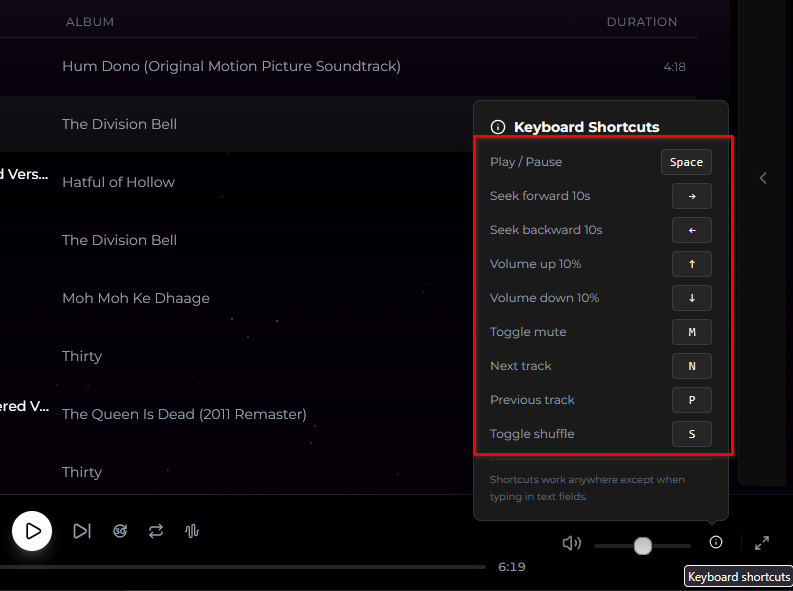Mute audio via the speaker icon
This screenshot has height=591, width=793.
571,543
